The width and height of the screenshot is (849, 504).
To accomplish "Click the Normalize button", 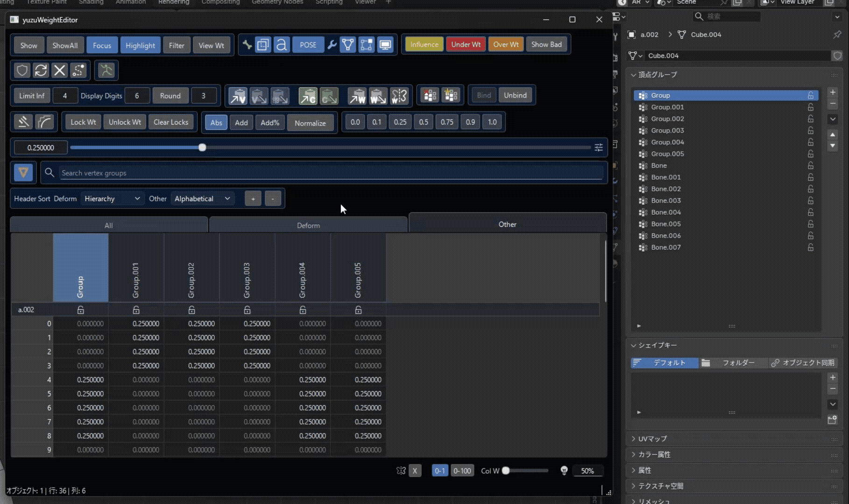I will 310,123.
